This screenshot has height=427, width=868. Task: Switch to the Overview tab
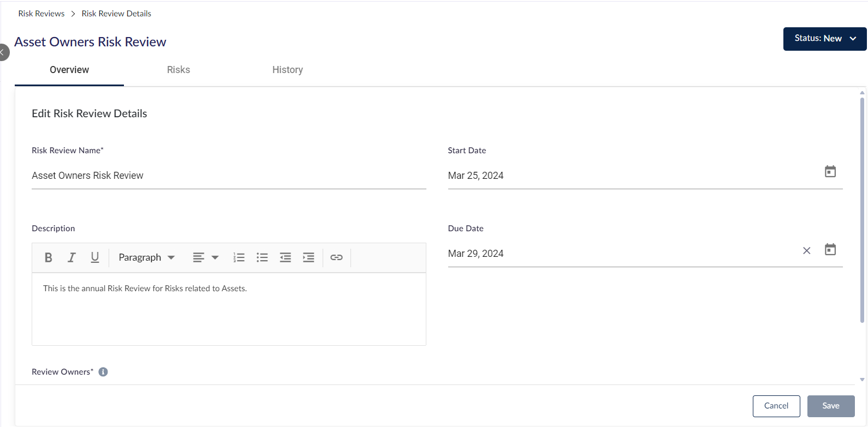[x=69, y=70]
